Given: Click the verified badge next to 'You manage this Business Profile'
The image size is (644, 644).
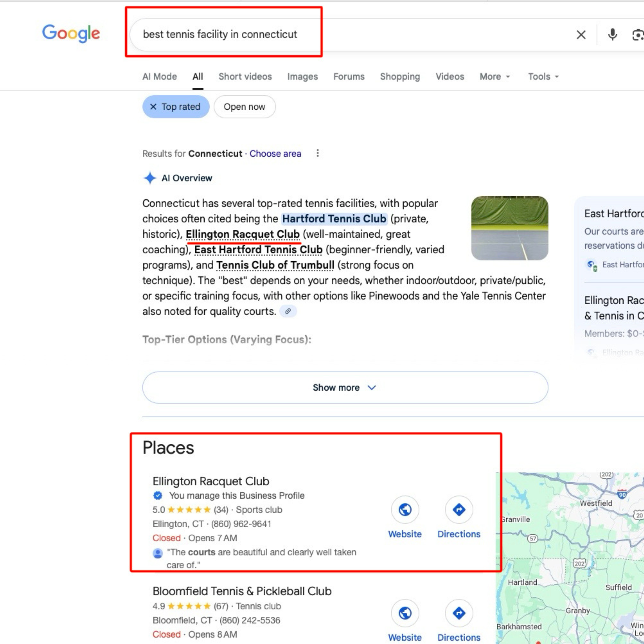Looking at the screenshot, I should (158, 495).
